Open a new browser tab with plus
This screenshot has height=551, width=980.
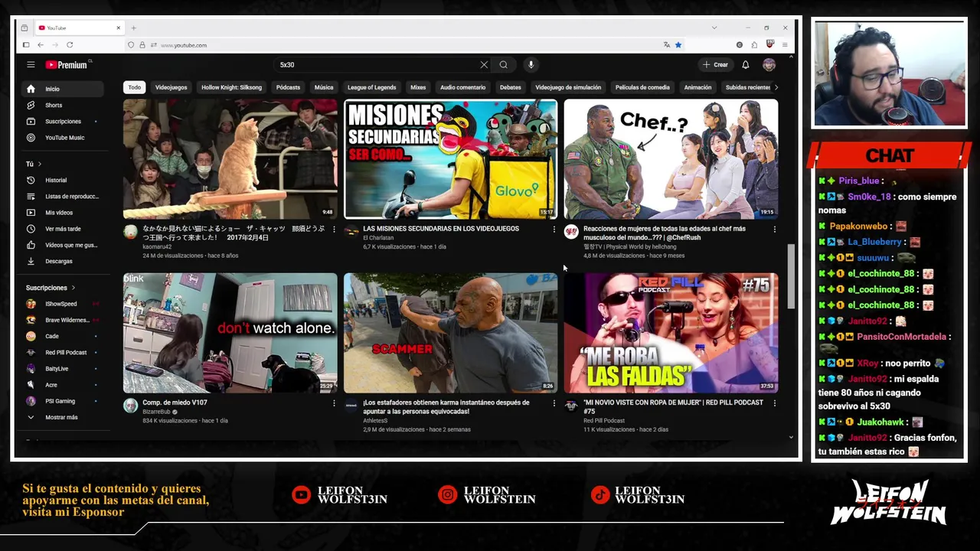click(x=133, y=28)
